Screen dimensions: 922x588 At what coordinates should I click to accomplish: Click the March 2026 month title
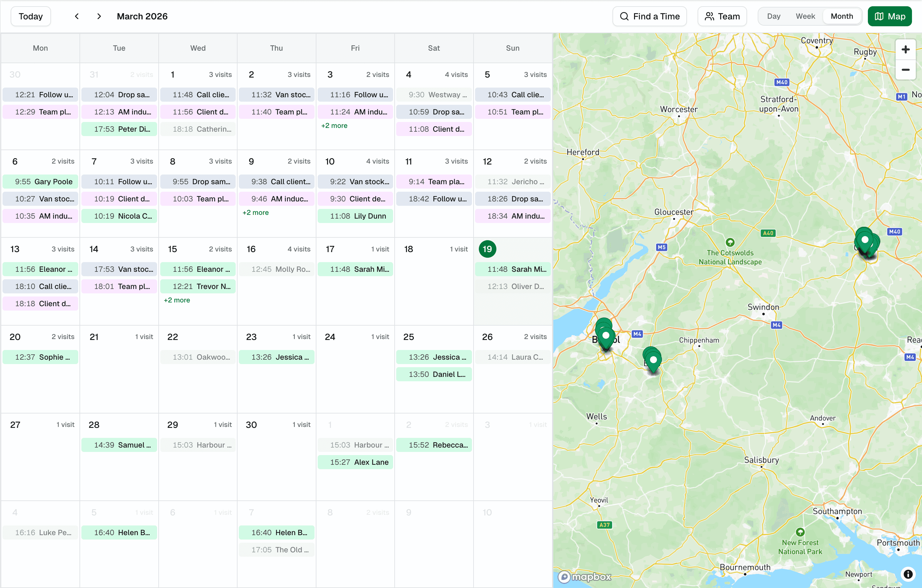pos(142,17)
